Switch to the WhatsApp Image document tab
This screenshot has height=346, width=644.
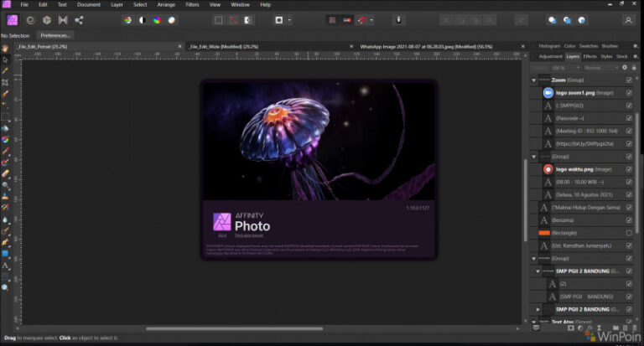click(426, 47)
